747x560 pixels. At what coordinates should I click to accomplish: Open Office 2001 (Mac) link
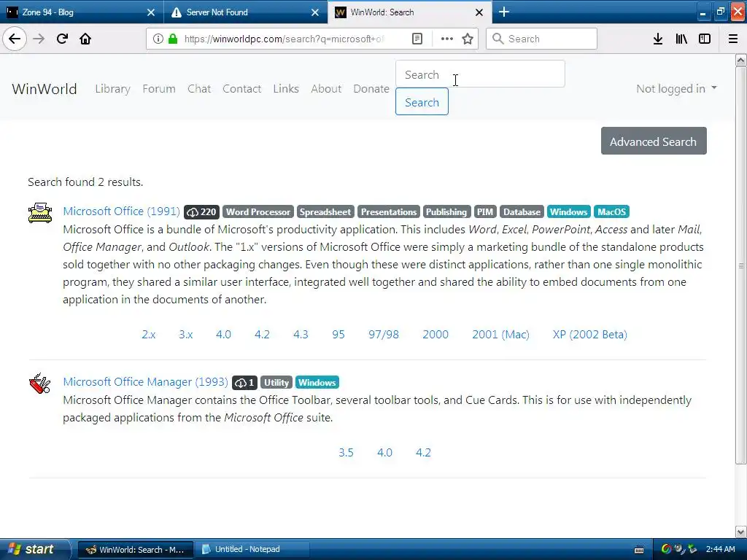tap(500, 334)
